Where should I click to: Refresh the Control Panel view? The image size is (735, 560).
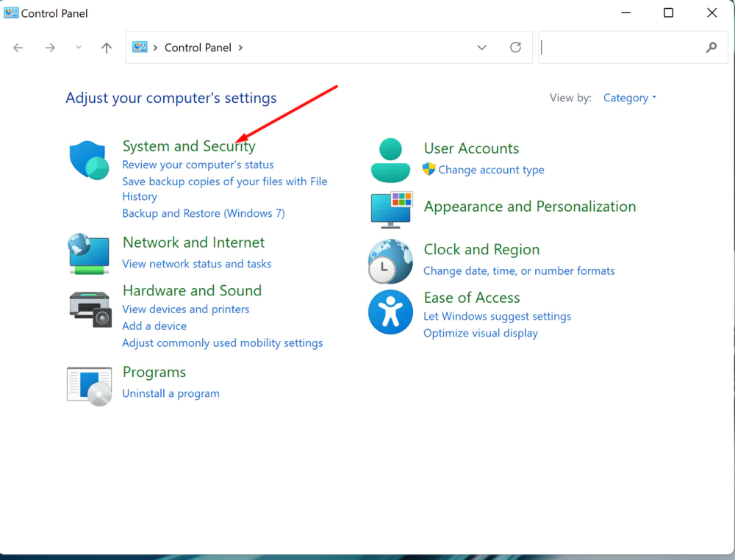click(x=515, y=47)
